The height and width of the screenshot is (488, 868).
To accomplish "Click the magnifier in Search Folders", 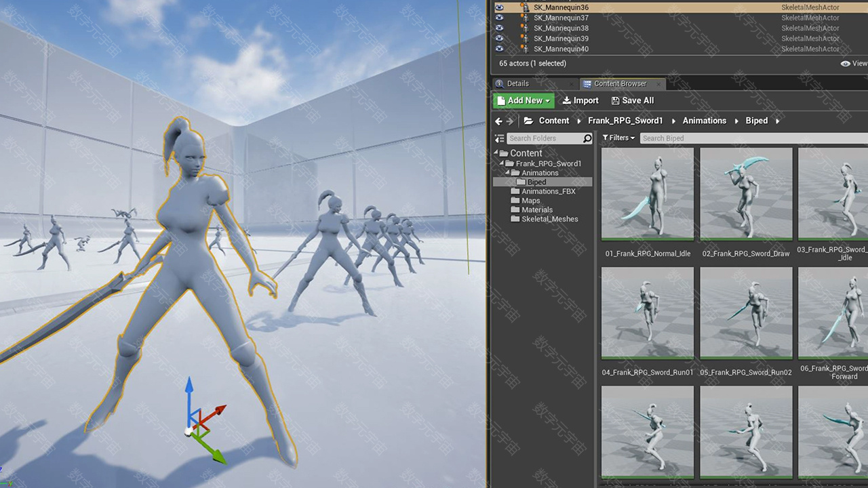I will click(587, 138).
